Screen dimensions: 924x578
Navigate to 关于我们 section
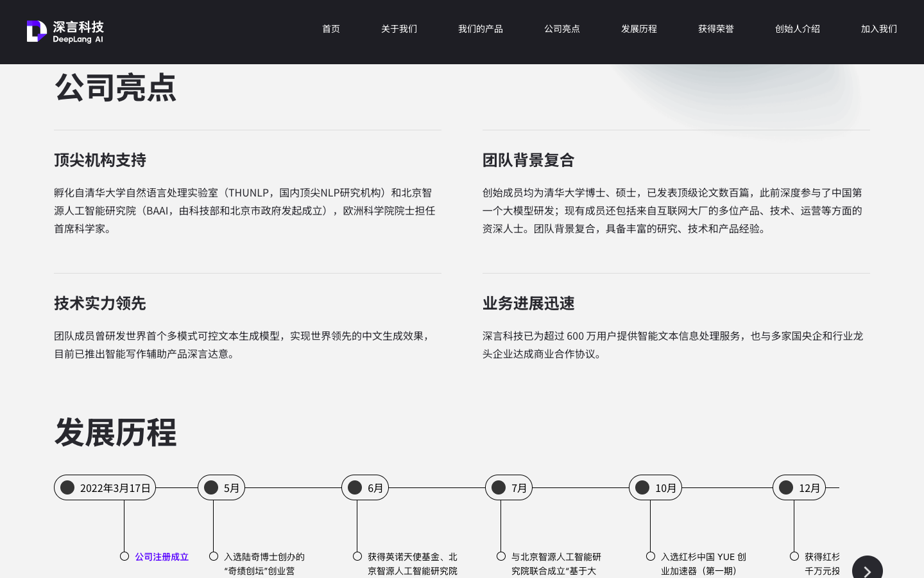[398, 29]
